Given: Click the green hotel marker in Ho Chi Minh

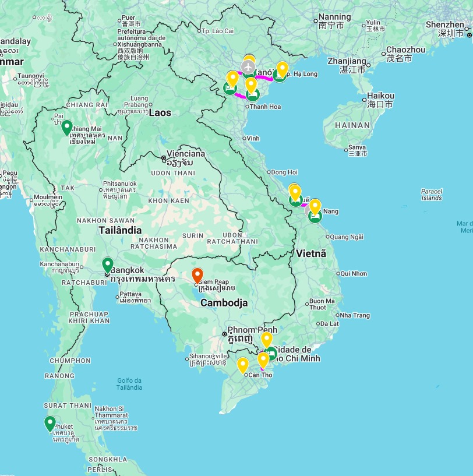Looking at the screenshot, I should (x=271, y=353).
